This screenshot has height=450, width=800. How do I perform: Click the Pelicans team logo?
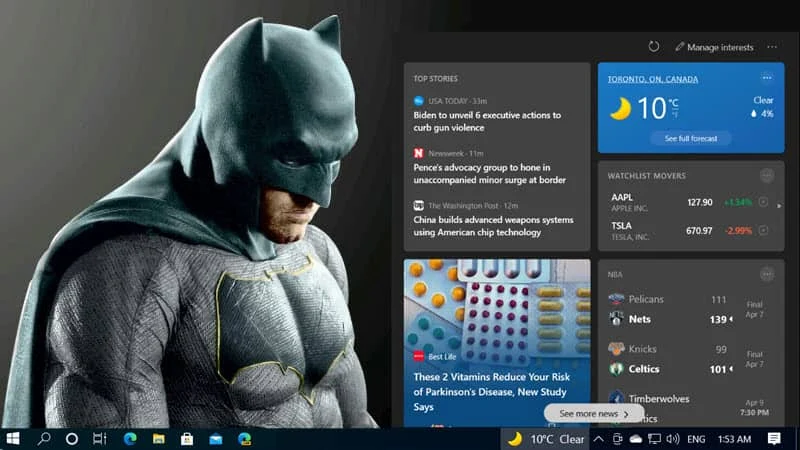coord(616,299)
